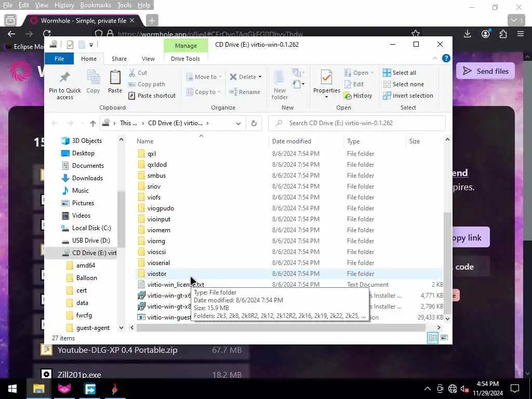Click Firefox downloads arrow icon

coord(467,34)
